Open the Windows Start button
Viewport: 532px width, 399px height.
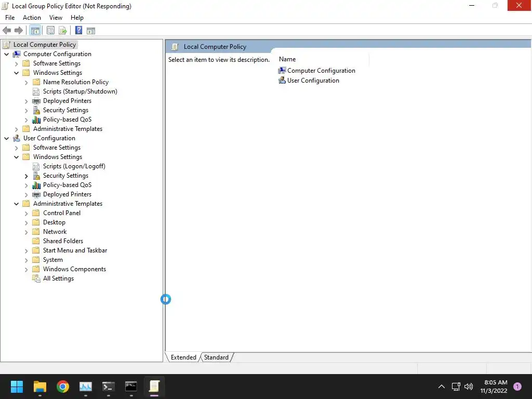pyautogui.click(x=17, y=387)
